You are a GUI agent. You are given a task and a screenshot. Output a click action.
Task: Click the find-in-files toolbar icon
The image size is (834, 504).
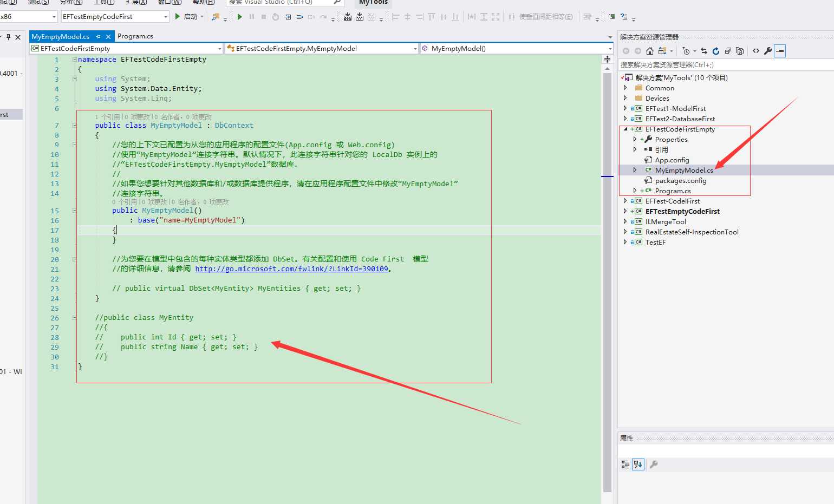click(216, 17)
